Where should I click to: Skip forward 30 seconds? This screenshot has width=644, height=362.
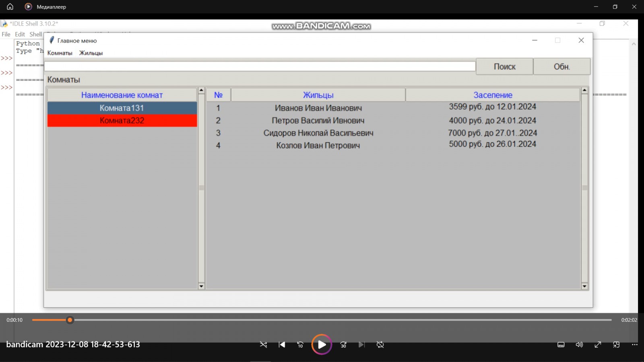[x=343, y=345]
